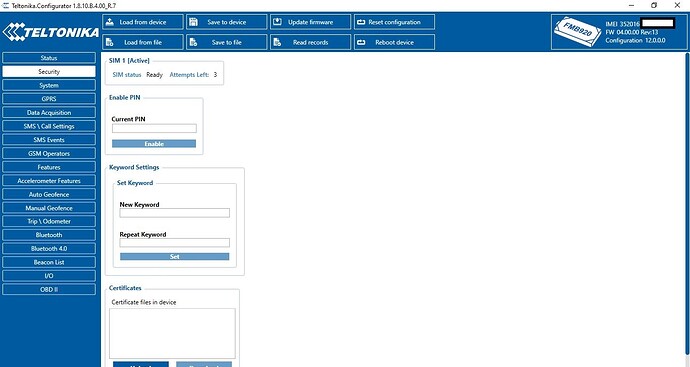Image resolution: width=690 pixels, height=367 pixels.
Task: Open Trip \ Odometer tab
Action: click(x=49, y=221)
